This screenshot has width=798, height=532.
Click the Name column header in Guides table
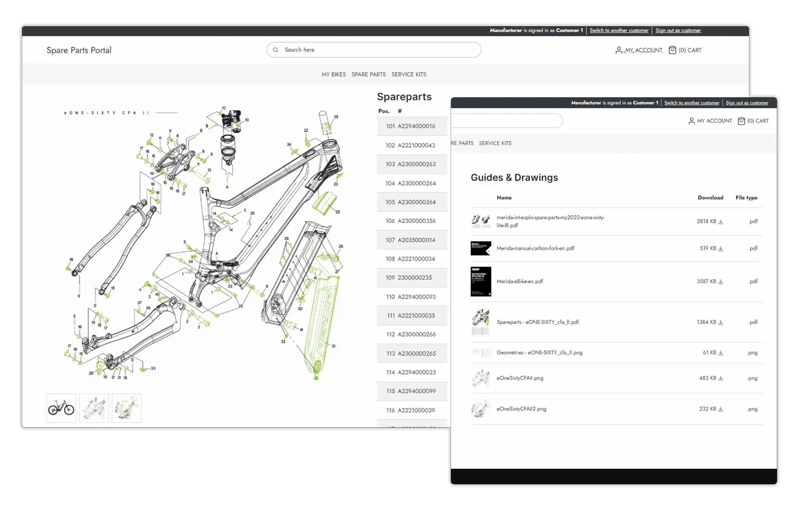[504, 198]
